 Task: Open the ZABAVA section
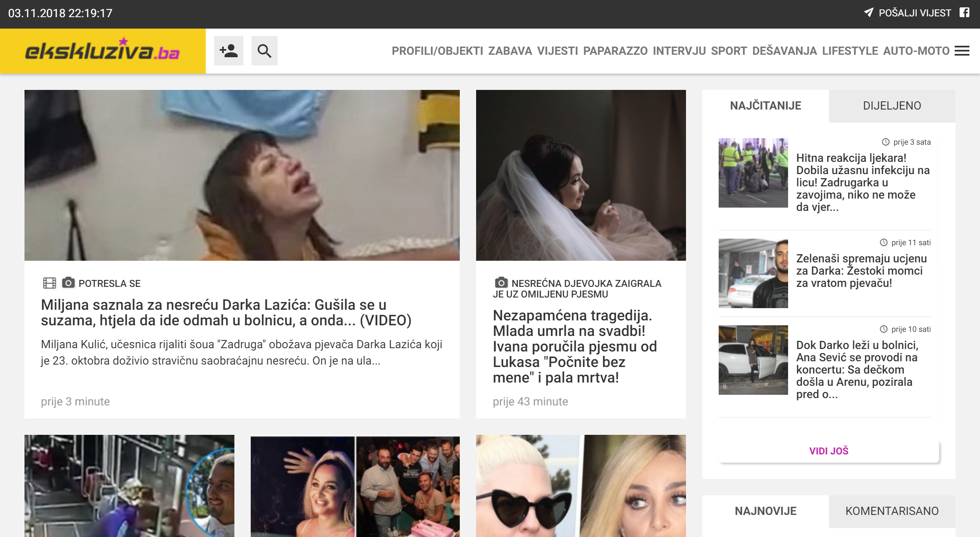coord(510,51)
